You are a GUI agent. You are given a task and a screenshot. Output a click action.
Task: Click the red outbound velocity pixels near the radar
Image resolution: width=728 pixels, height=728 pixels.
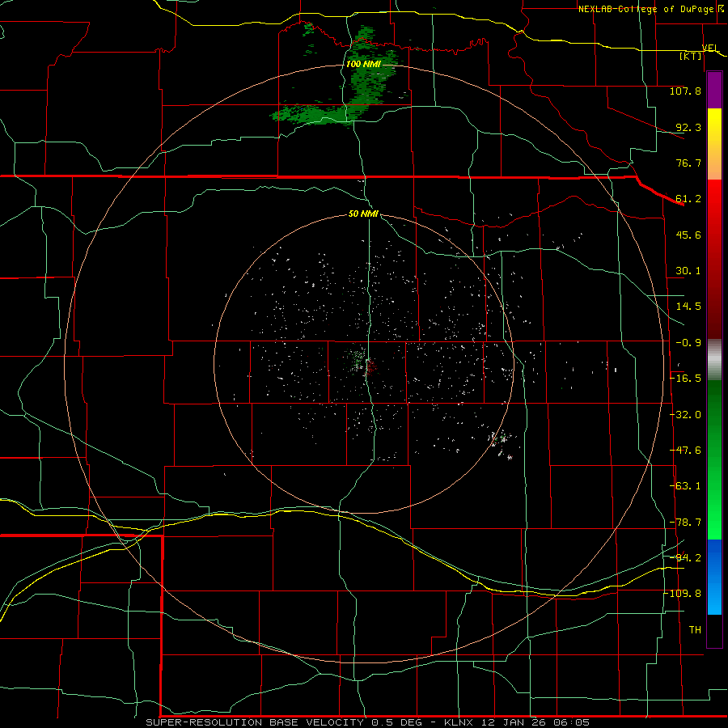coord(371,368)
